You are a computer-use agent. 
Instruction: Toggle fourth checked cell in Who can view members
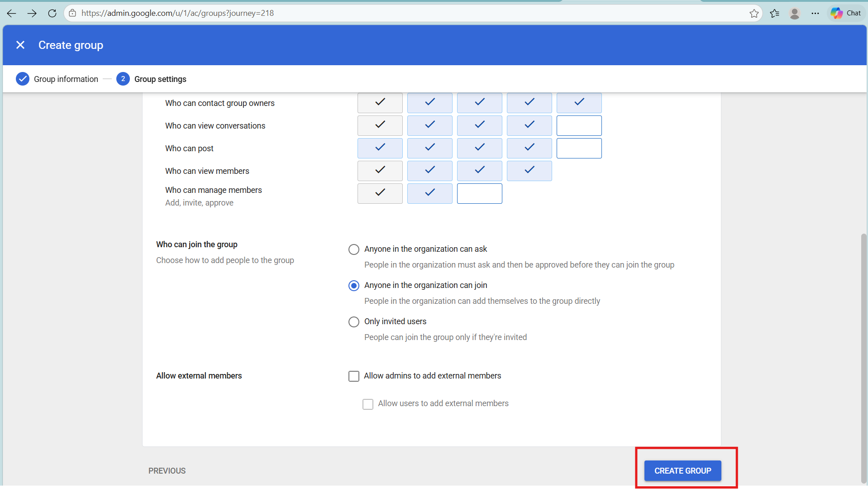(x=529, y=171)
